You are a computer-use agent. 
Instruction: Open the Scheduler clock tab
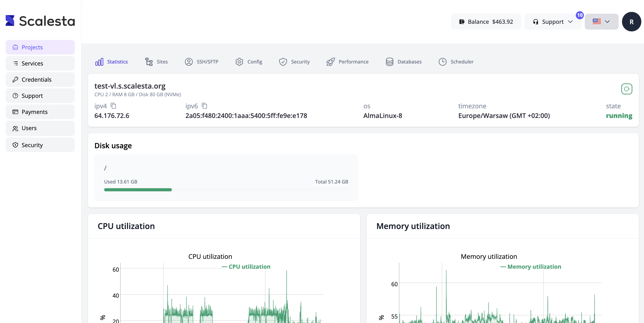(456, 62)
